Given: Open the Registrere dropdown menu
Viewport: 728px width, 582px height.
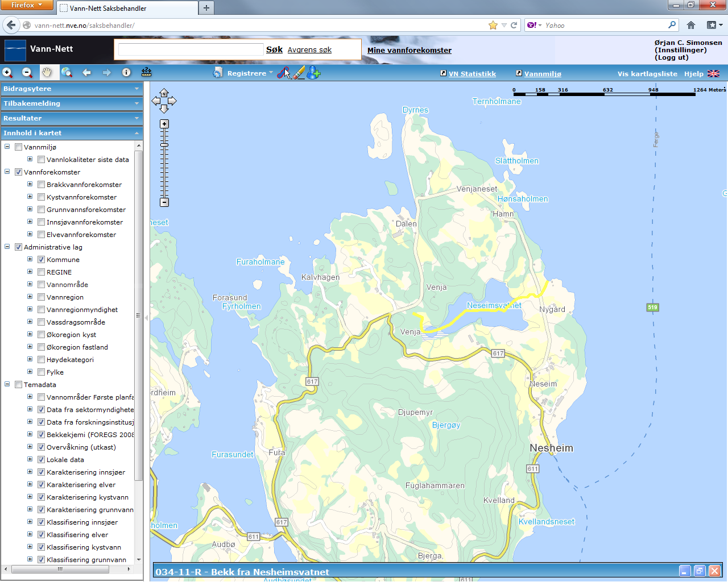Looking at the screenshot, I should (x=250, y=73).
